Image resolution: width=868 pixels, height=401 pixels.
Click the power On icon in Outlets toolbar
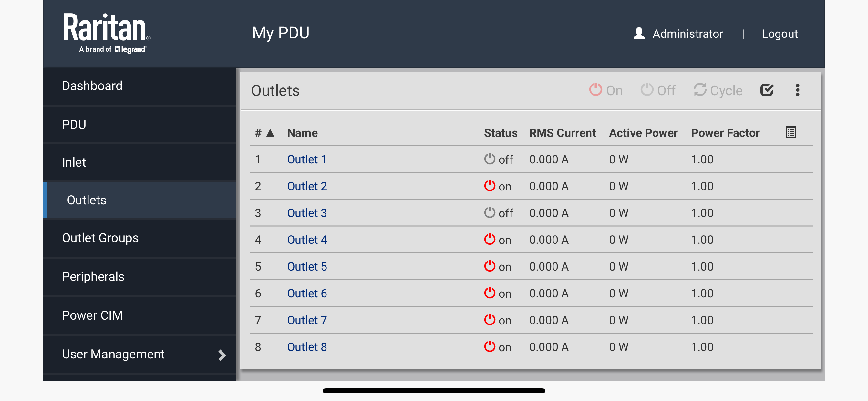pos(595,90)
